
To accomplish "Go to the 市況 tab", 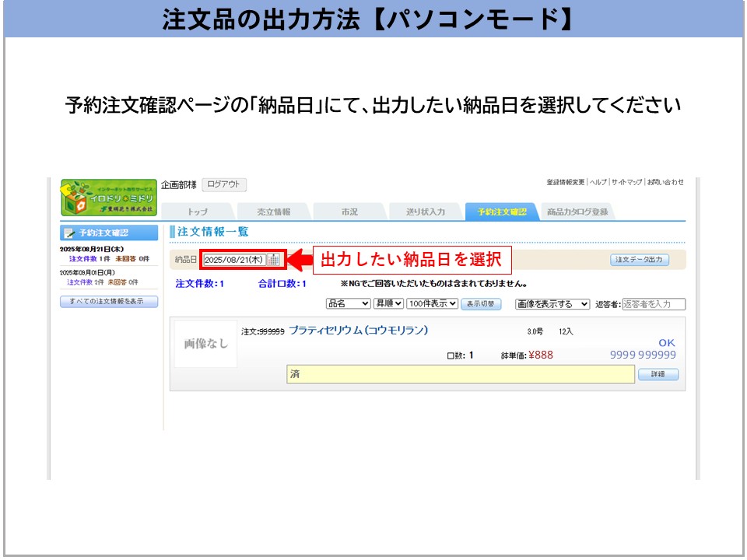I will pos(349,212).
